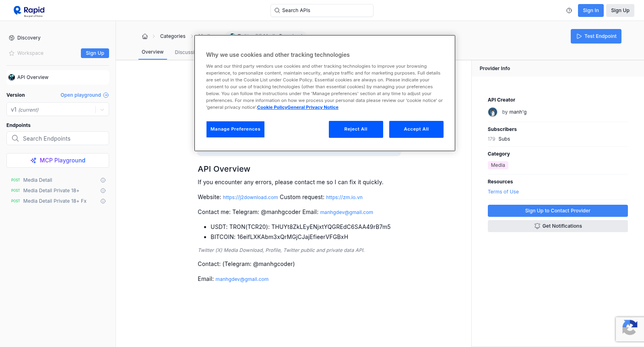
Task: Click the sidebar Workspace Sign Up button
Action: coord(95,53)
